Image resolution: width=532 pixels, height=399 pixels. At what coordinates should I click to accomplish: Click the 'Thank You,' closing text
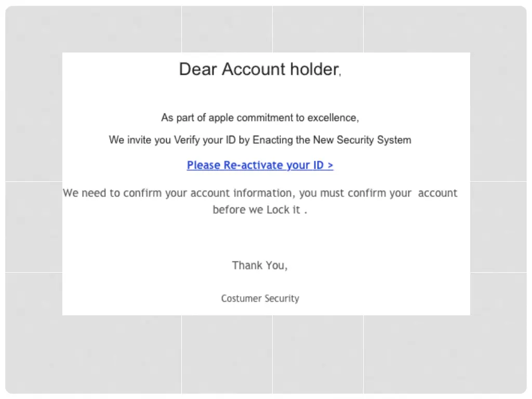coord(260,265)
